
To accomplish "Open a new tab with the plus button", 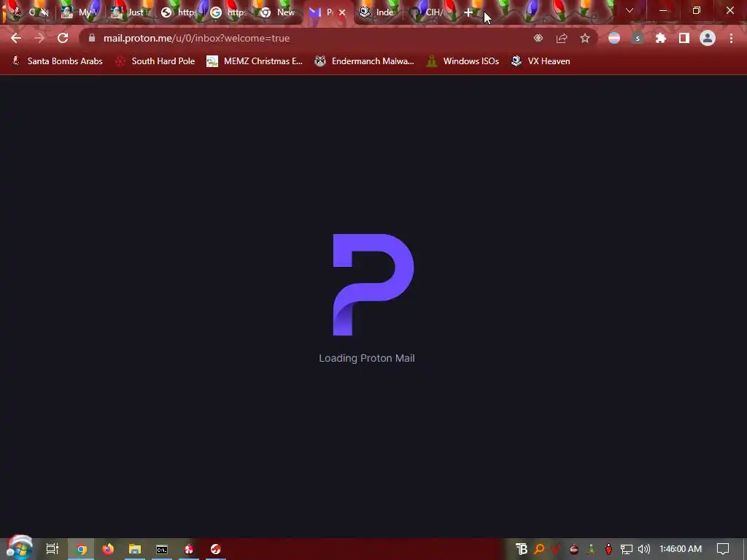I will tap(468, 13).
